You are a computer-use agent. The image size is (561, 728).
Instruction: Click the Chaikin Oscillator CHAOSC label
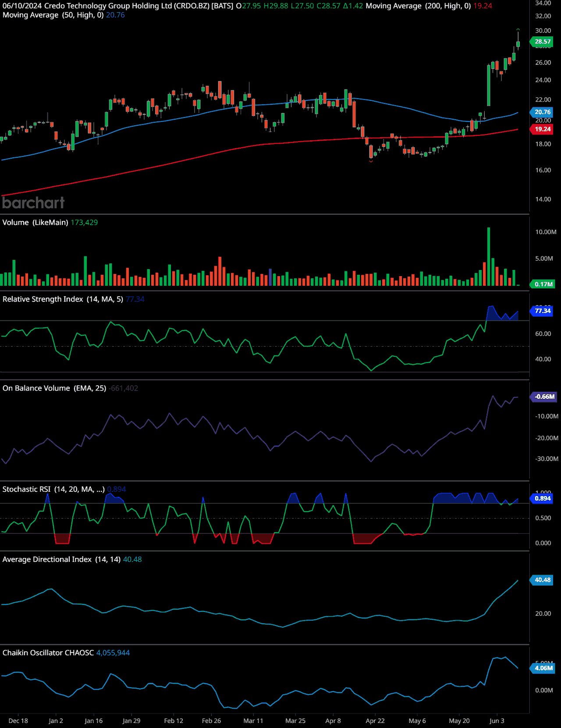pyautogui.click(x=48, y=653)
